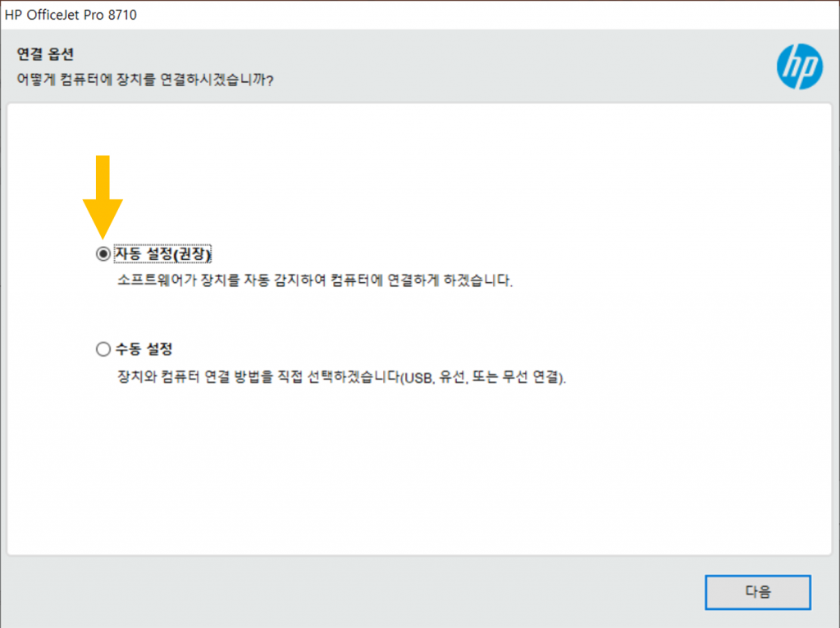This screenshot has height=628, width=840.
Task: Click the 자동 설정(권장) option label
Action: point(168,254)
